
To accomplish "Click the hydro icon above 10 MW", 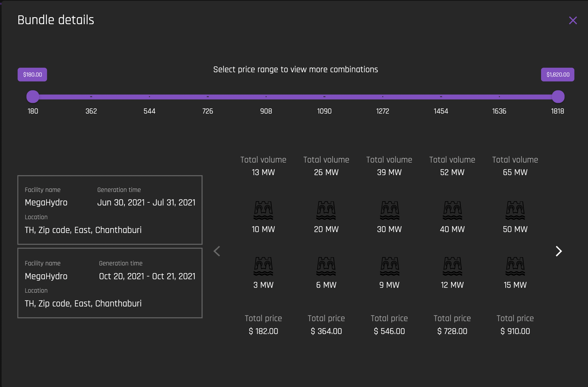I will [263, 210].
